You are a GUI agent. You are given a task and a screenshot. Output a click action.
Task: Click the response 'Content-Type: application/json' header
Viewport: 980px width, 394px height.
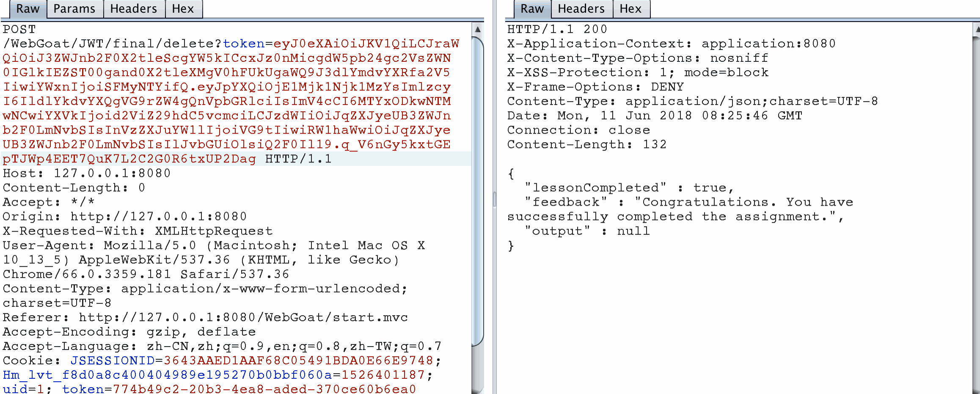[x=693, y=101]
